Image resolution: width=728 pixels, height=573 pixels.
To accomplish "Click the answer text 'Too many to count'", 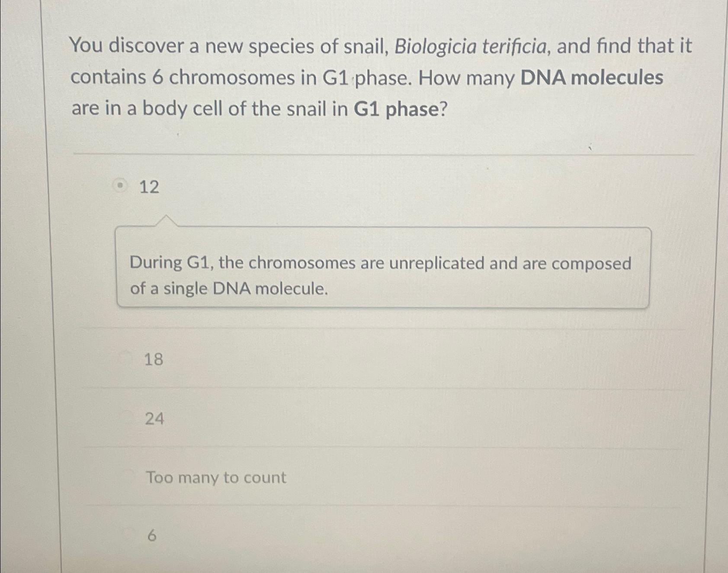I will tap(215, 477).
